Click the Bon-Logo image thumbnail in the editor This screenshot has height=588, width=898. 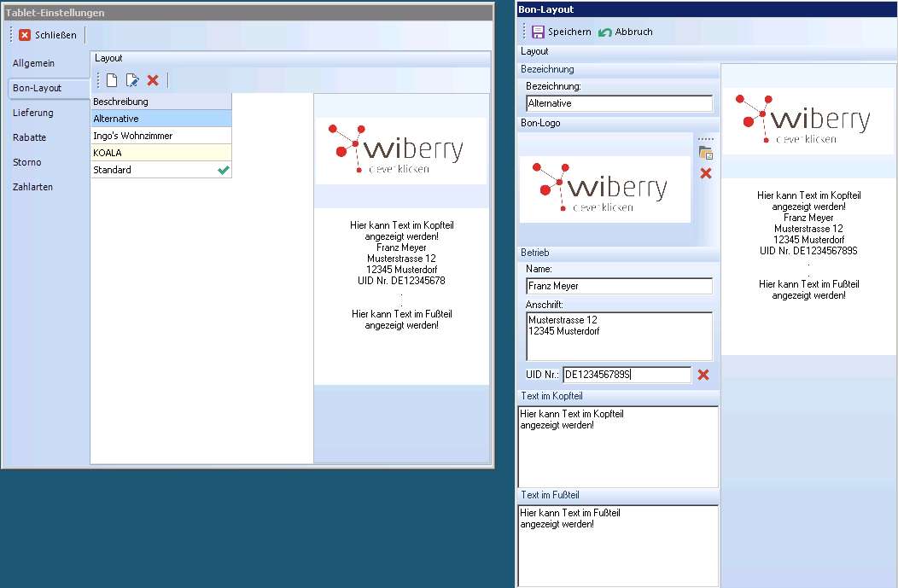pyautogui.click(x=604, y=189)
